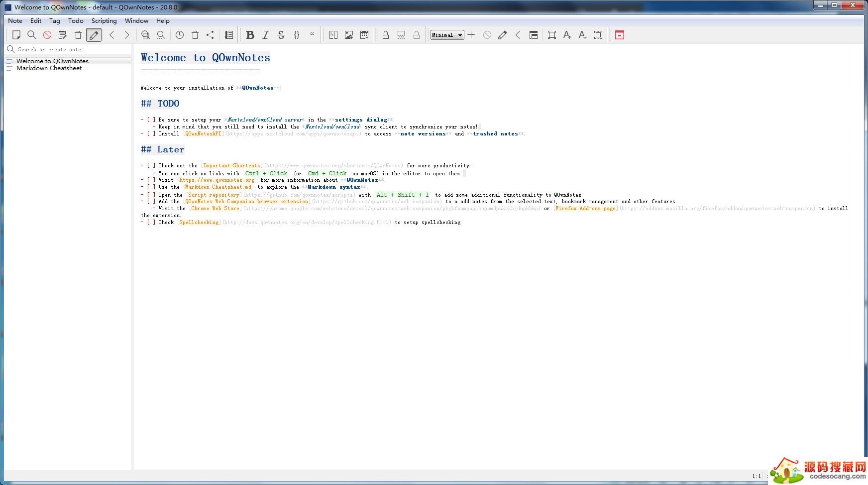Insert current date and time icon

364,35
